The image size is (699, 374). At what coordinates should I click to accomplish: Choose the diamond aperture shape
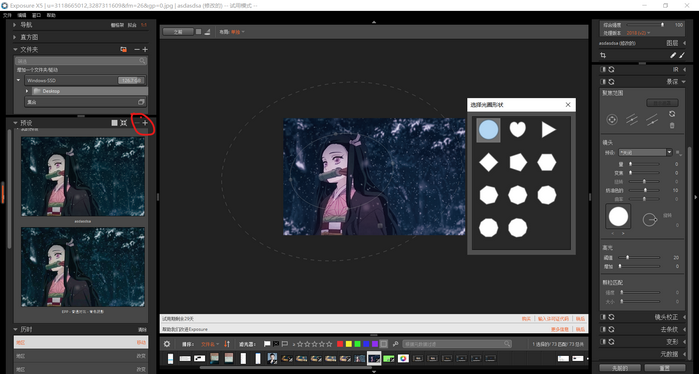coord(489,163)
